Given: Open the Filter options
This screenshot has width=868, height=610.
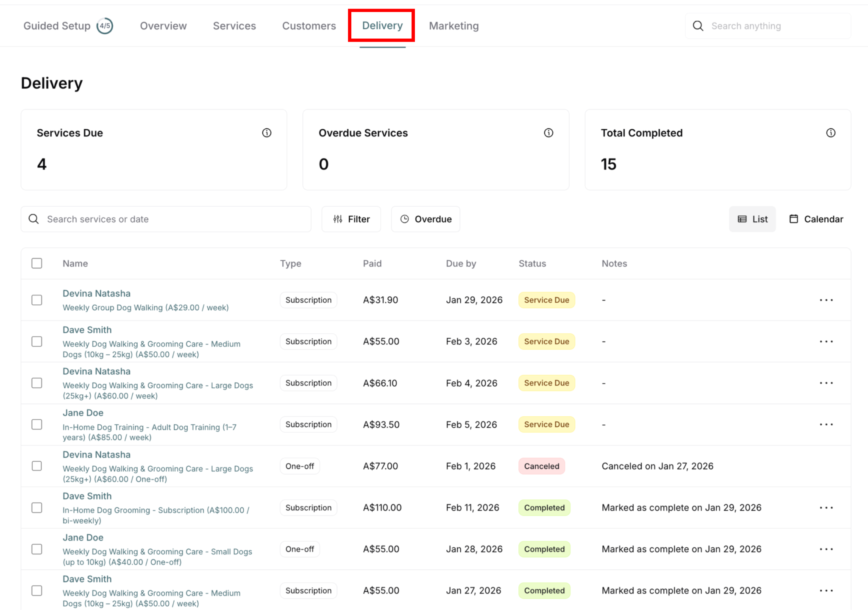Looking at the screenshot, I should 351,219.
